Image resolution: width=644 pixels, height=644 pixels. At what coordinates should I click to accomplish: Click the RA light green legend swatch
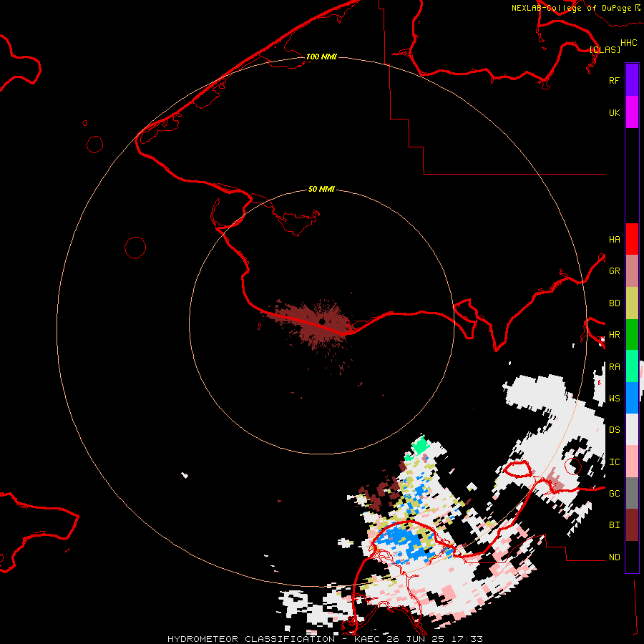(632, 366)
